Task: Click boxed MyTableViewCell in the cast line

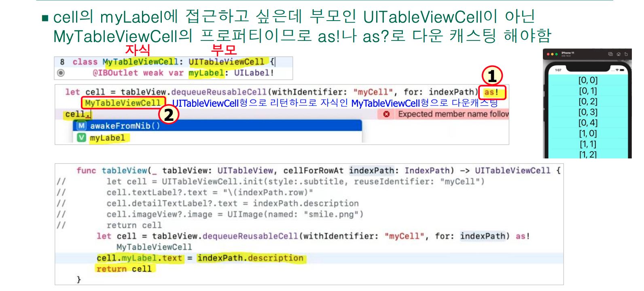Action: click(x=123, y=103)
